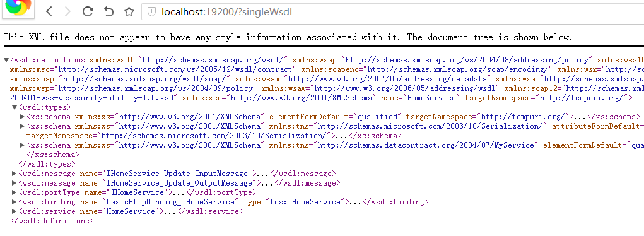Screen dimensions: 644x236
Task: Click the xmlns:wsap addressing policy attribute
Action: (x=442, y=60)
